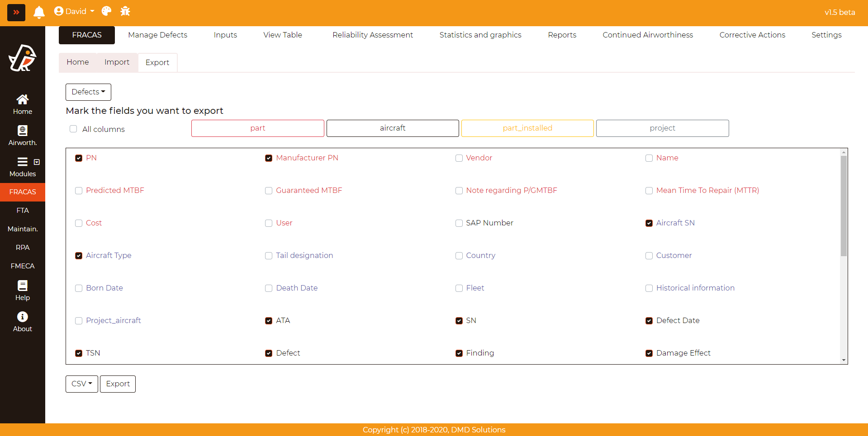Open the CSV format dropdown
This screenshot has height=436, width=868.
(x=81, y=384)
